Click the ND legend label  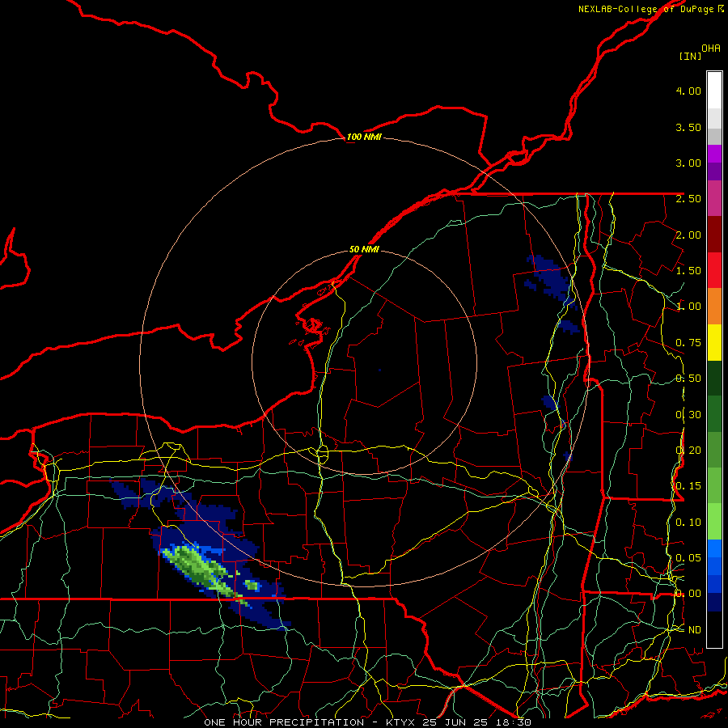coord(695,630)
